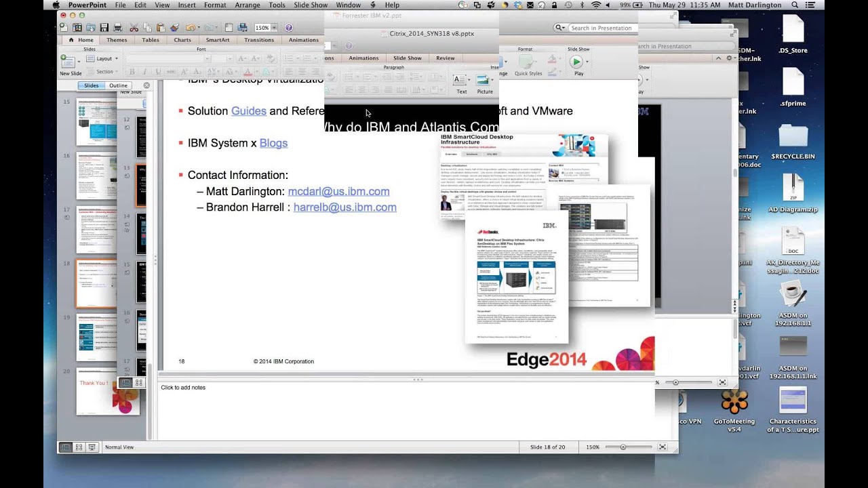Click the Text box insert icon
The height and width of the screenshot is (488, 868).
(x=460, y=80)
